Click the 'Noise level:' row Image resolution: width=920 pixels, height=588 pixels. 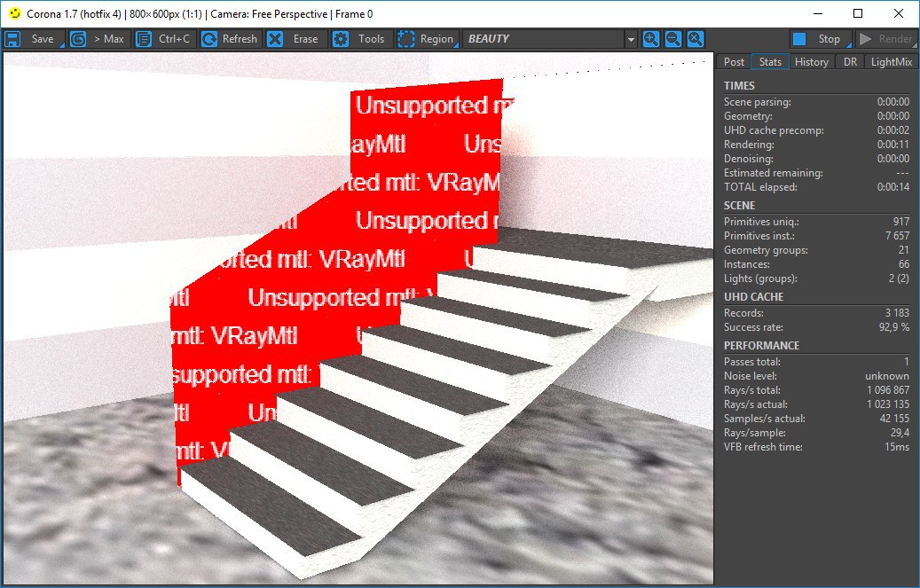816,376
